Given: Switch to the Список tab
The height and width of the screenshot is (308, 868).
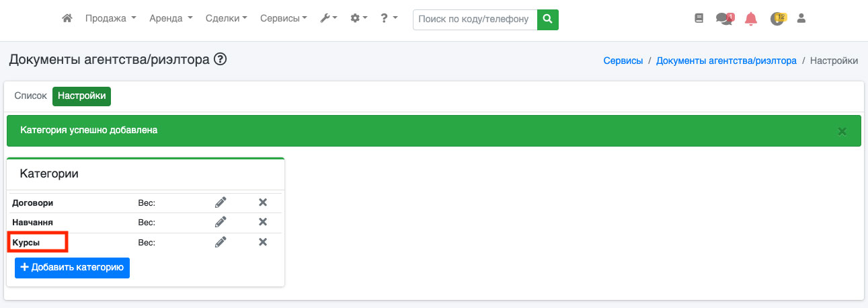Looking at the screenshot, I should pos(30,96).
